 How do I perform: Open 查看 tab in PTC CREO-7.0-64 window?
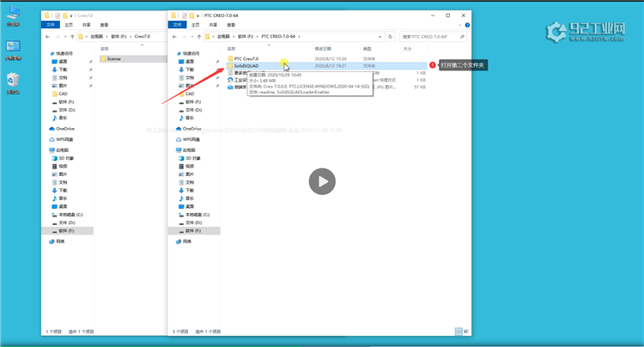tap(231, 25)
